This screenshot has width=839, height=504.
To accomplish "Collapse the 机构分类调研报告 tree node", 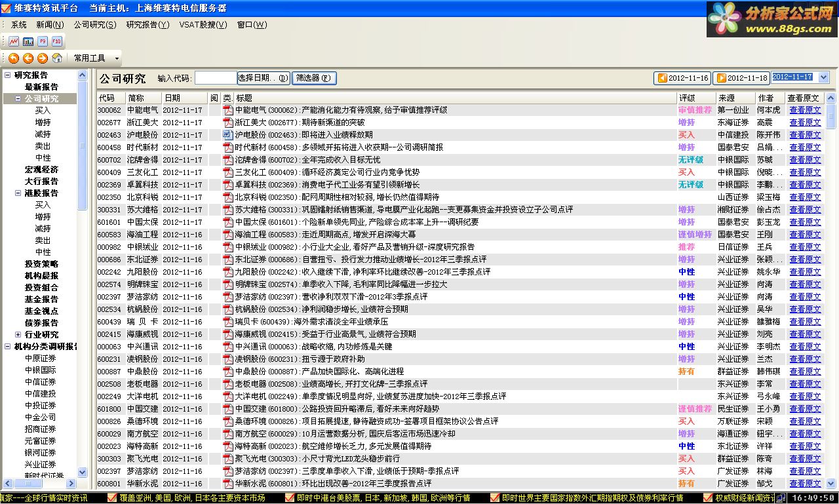I will (x=8, y=347).
